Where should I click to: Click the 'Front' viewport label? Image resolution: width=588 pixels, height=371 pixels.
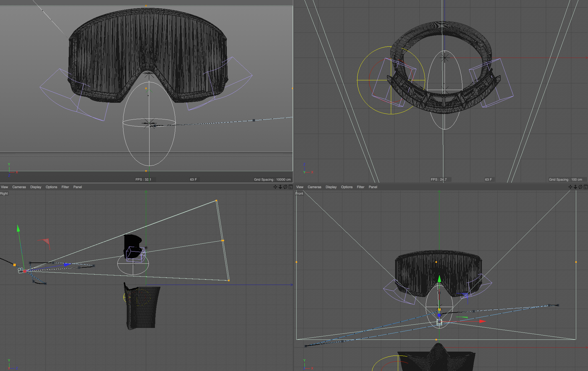click(x=299, y=193)
